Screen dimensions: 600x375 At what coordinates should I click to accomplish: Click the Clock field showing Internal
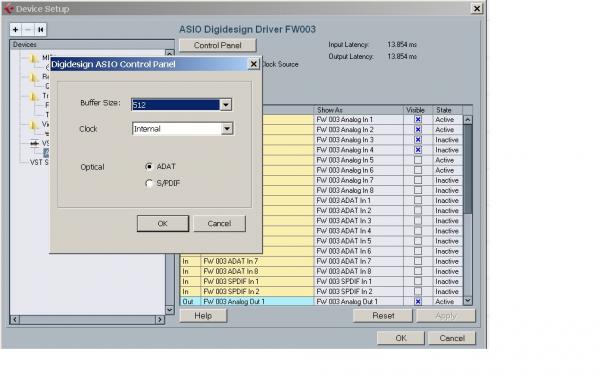(177, 129)
